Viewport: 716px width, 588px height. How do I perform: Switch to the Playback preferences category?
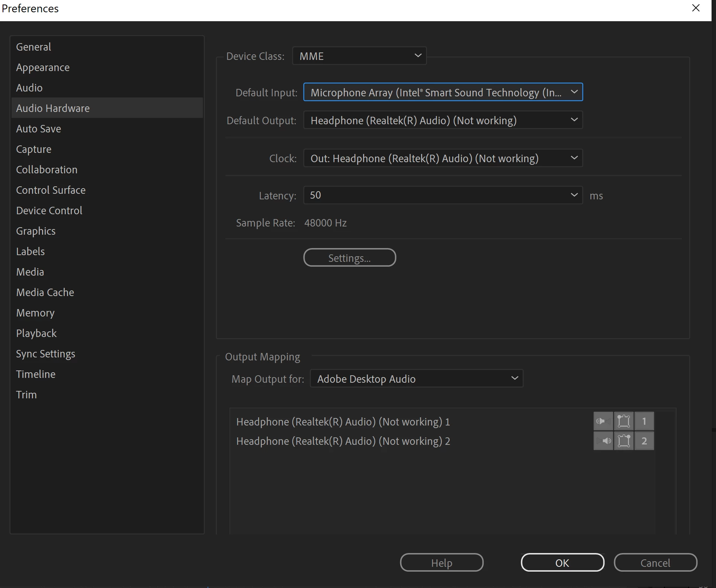click(x=36, y=333)
